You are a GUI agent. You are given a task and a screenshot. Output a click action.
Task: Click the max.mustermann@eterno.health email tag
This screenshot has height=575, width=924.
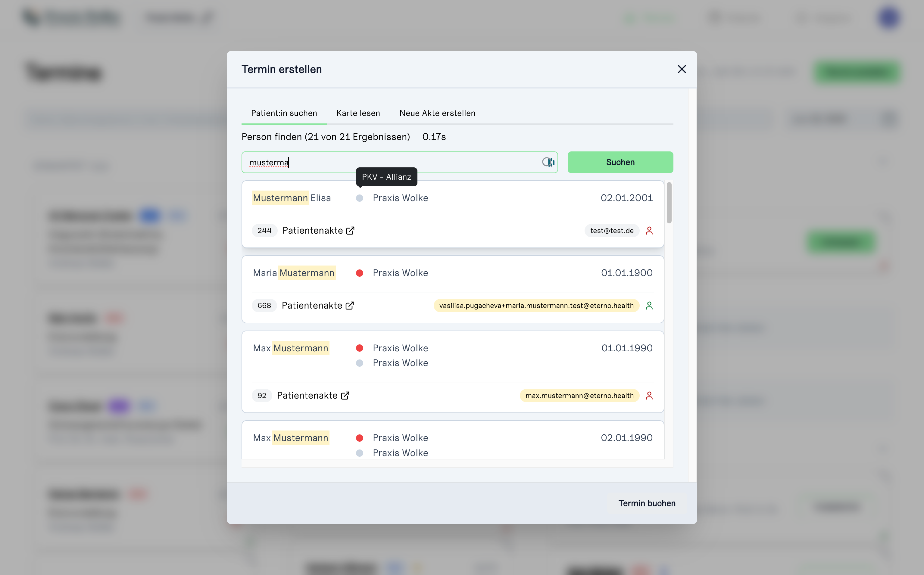point(579,396)
